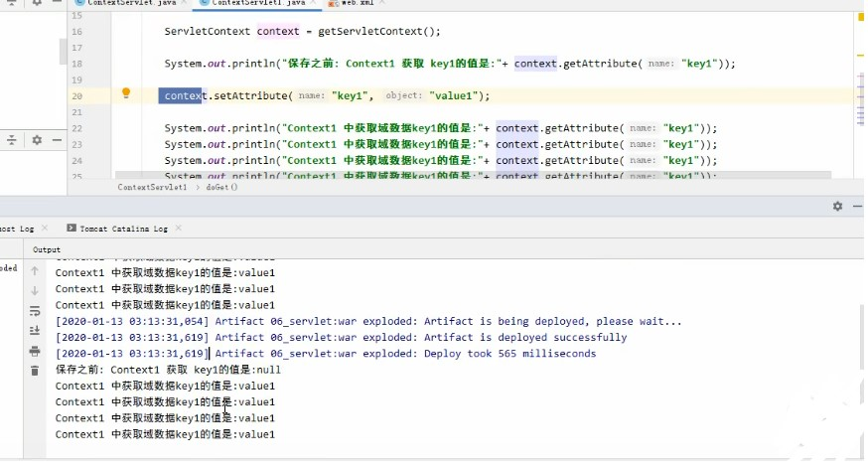Click the up arrow stack-trace icon in the console
The image size is (868, 470).
tap(35, 271)
